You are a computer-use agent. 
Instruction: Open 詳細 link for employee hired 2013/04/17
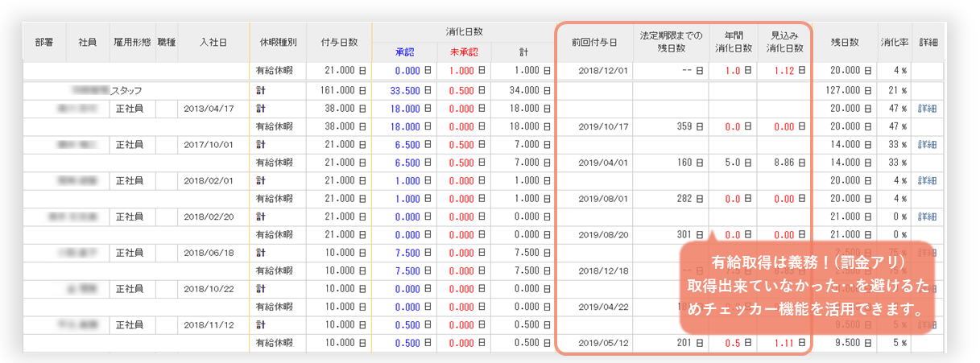pyautogui.click(x=927, y=109)
